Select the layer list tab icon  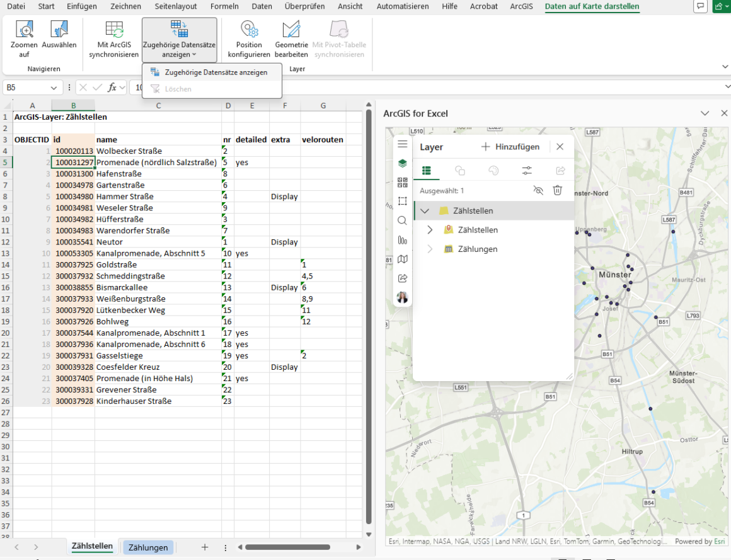point(427,171)
